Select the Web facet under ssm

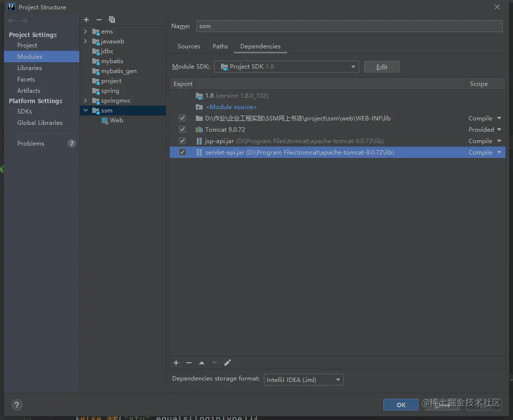pyautogui.click(x=116, y=120)
